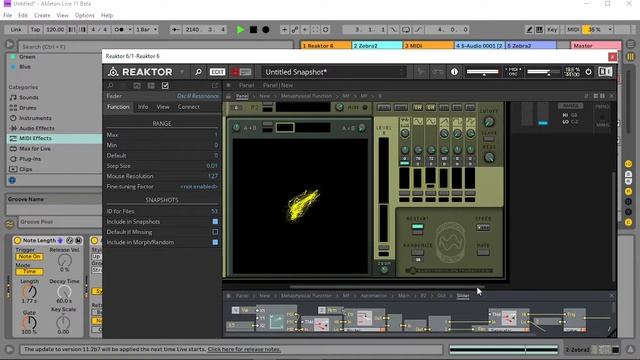Click the Length knob in Note Length
The image size is (640, 360).
[29, 291]
